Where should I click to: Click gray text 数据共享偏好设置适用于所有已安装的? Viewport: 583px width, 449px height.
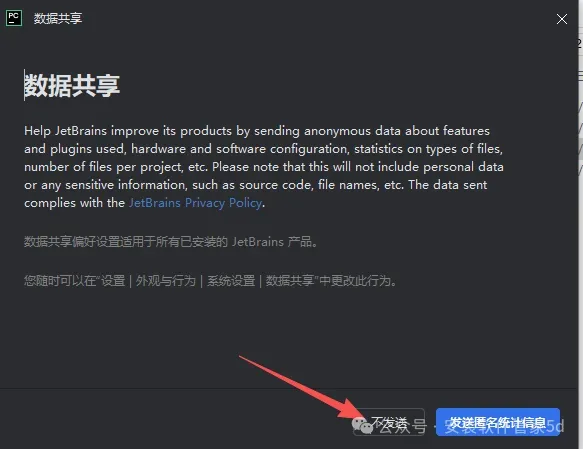(126, 242)
